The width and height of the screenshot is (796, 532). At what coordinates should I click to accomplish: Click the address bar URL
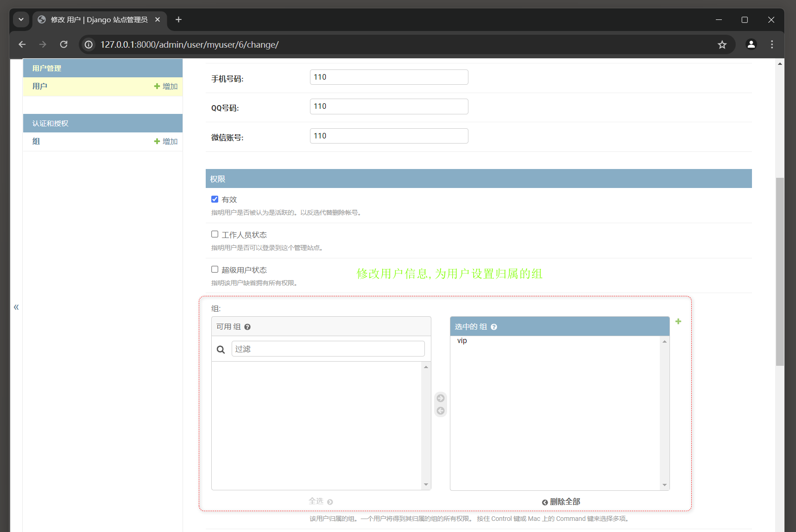190,44
